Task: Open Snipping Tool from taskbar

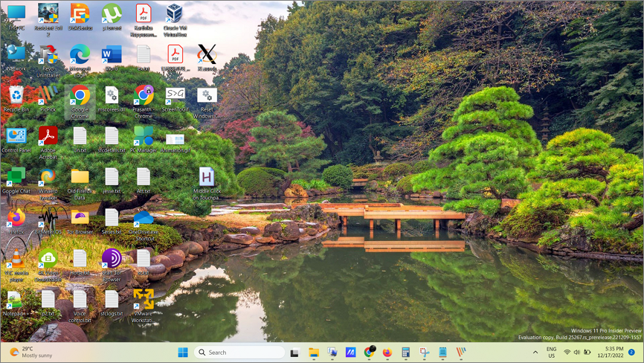Action: point(425,353)
